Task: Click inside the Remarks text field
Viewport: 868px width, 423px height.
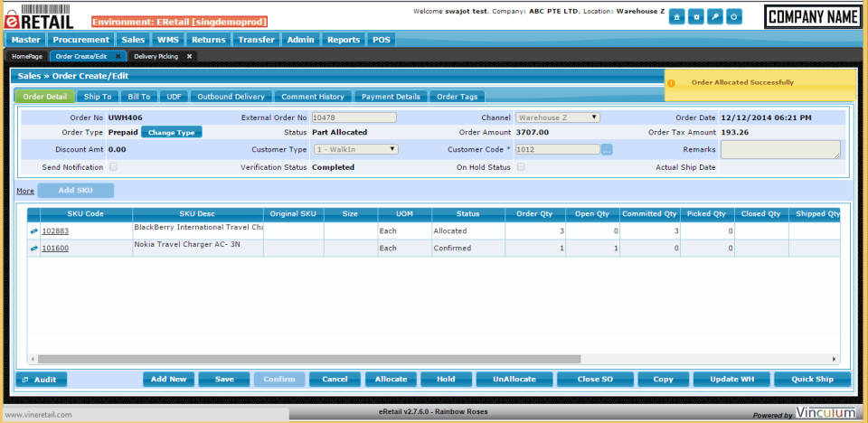Action: 778,150
